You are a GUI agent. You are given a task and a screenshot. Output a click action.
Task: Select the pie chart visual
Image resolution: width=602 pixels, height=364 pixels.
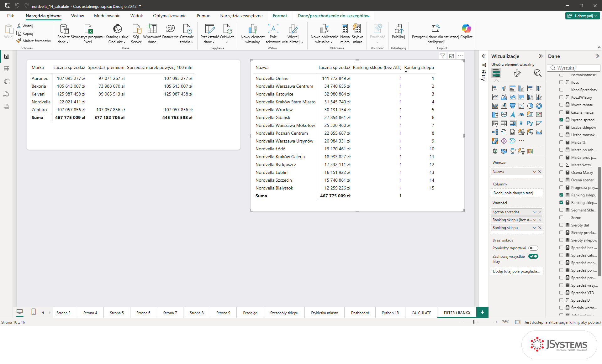530,106
